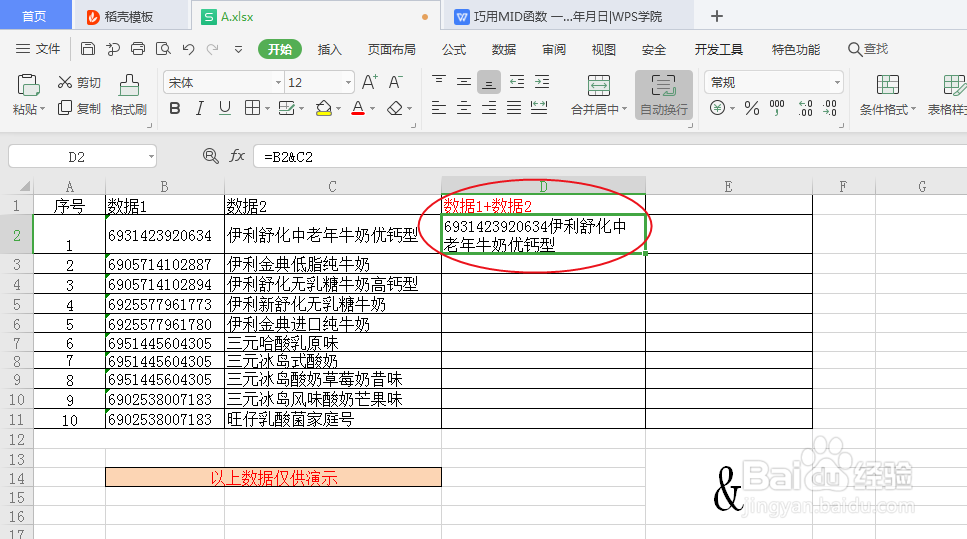Decrease decimal places
967x539 pixels.
pos(830,109)
